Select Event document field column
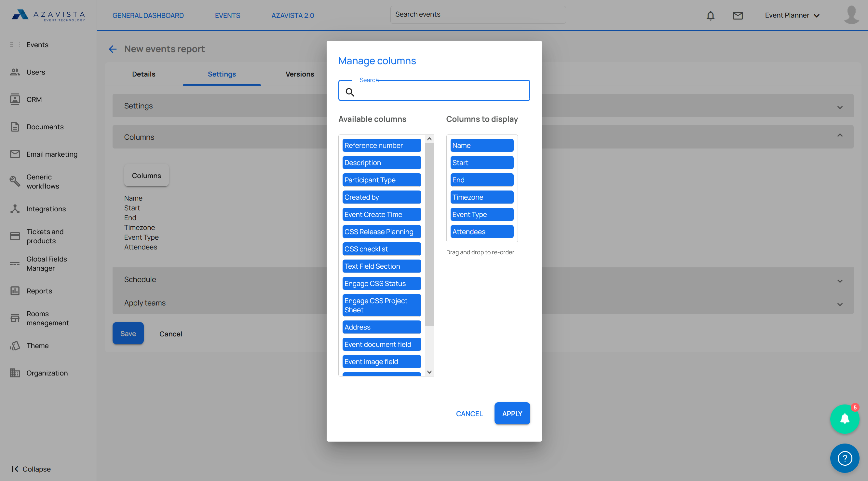Image resolution: width=868 pixels, height=481 pixels. click(382, 344)
